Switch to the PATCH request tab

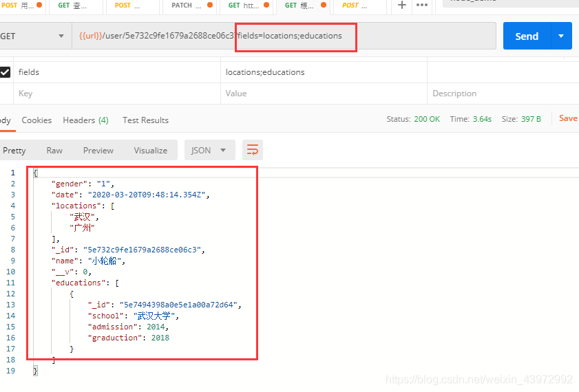pyautogui.click(x=187, y=6)
